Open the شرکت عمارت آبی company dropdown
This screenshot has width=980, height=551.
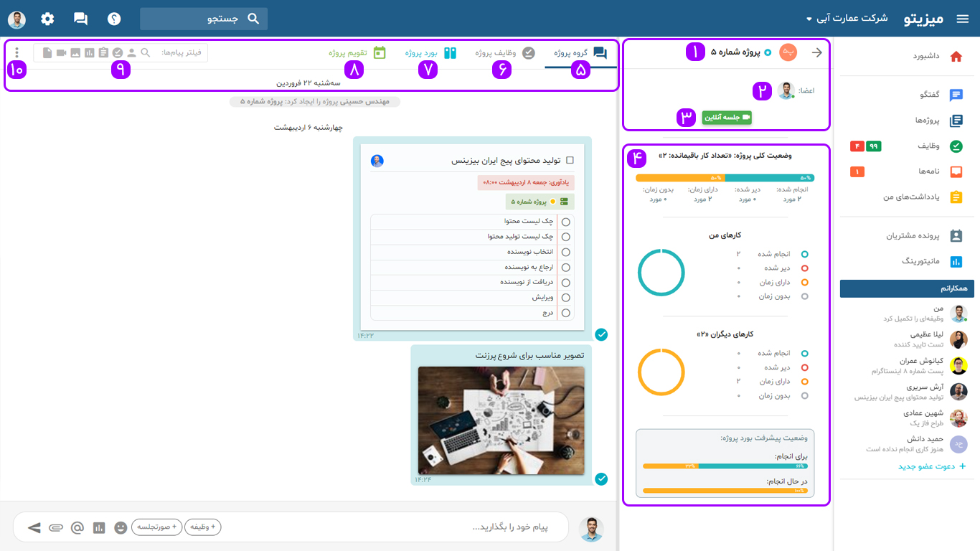point(847,19)
